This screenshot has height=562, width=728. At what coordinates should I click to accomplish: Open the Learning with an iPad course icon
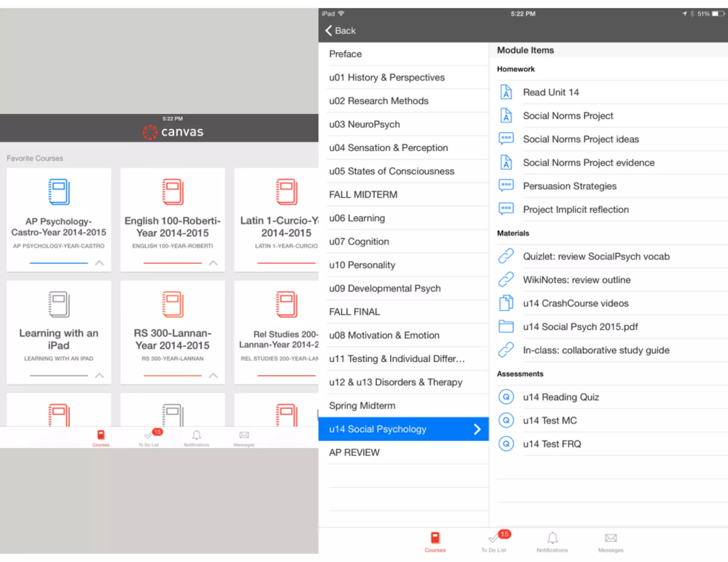(59, 304)
